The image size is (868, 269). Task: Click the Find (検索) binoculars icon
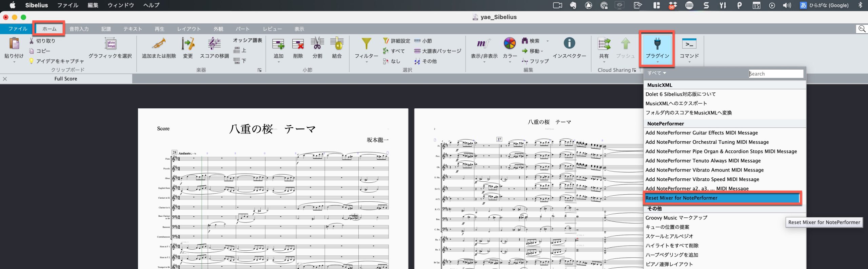tap(525, 41)
